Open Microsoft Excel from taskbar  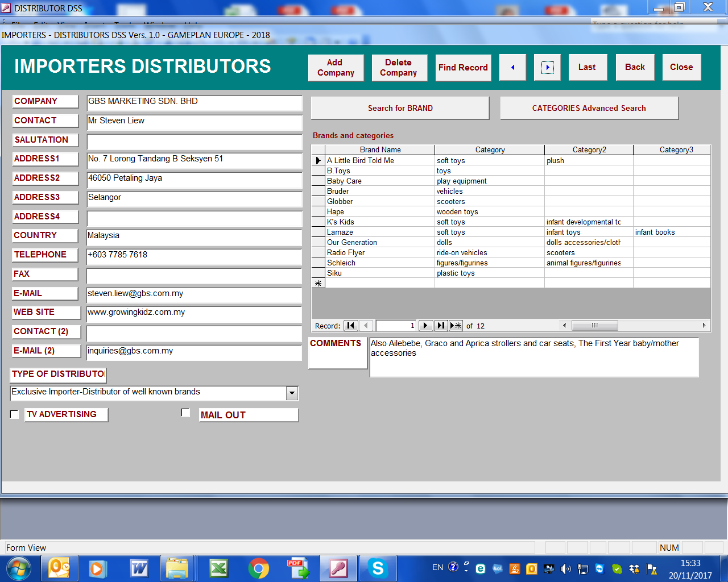[218, 568]
